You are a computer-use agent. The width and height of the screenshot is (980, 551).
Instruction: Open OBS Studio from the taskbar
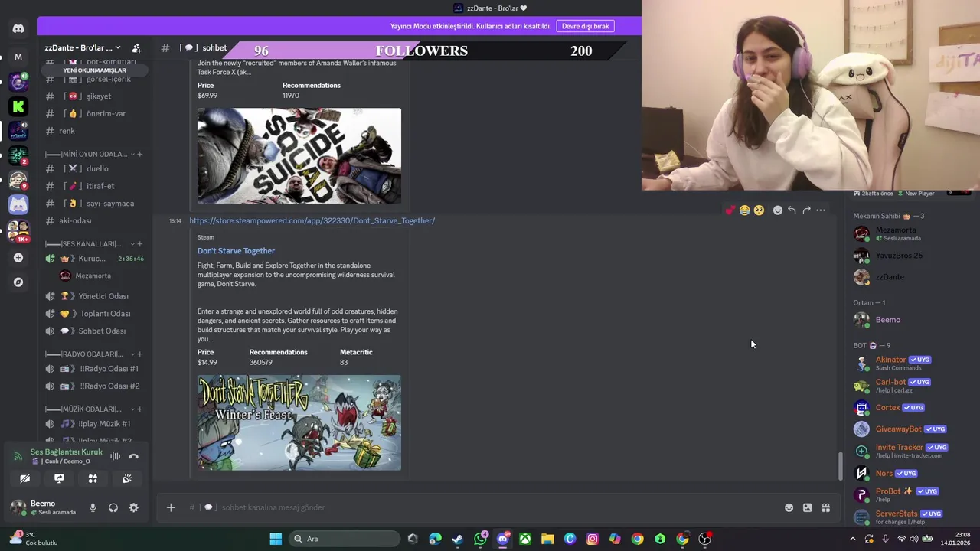(704, 539)
